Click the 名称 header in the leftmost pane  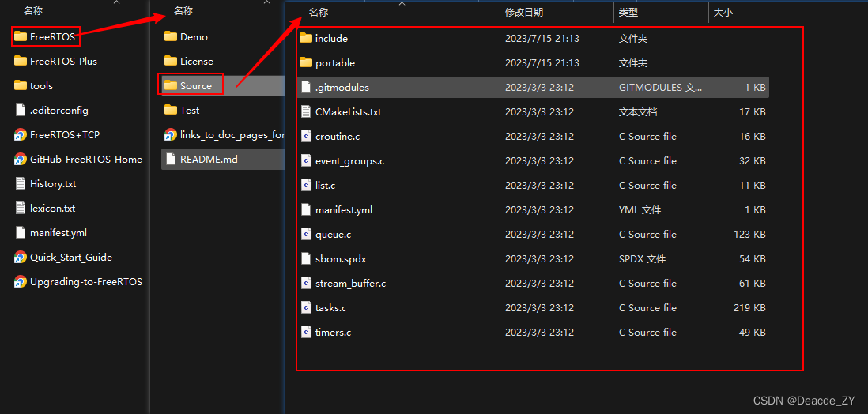coord(33,10)
